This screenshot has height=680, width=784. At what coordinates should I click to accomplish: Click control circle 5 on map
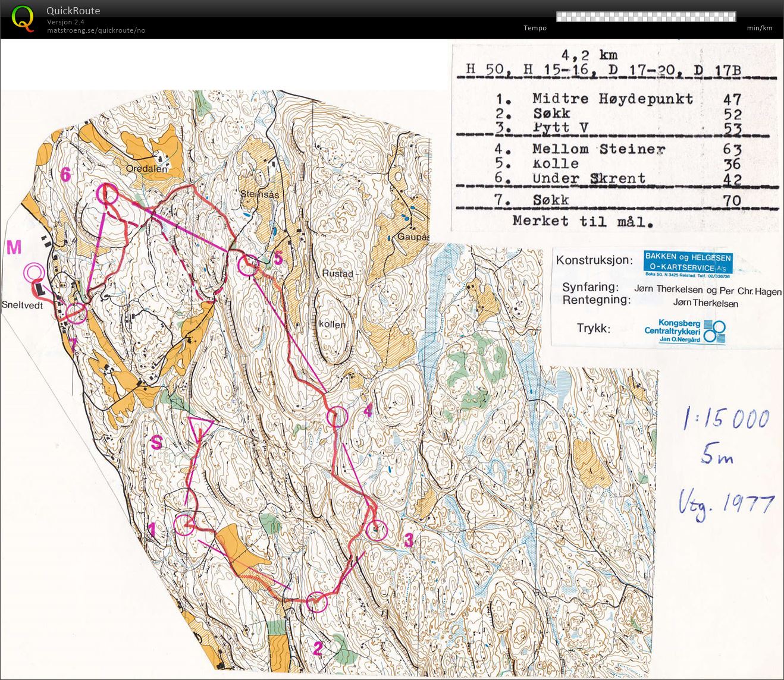(x=248, y=265)
